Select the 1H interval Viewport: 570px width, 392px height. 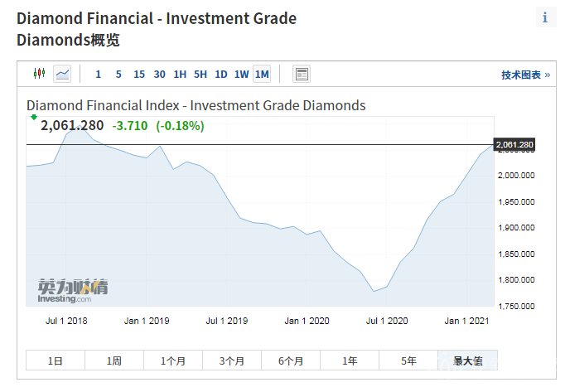point(180,75)
